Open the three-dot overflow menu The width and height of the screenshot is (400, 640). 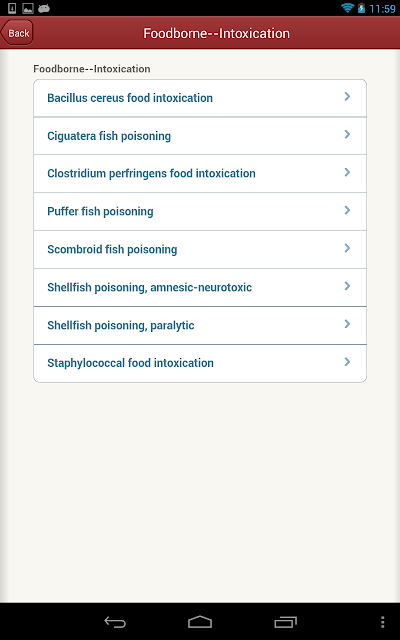tap(382, 622)
